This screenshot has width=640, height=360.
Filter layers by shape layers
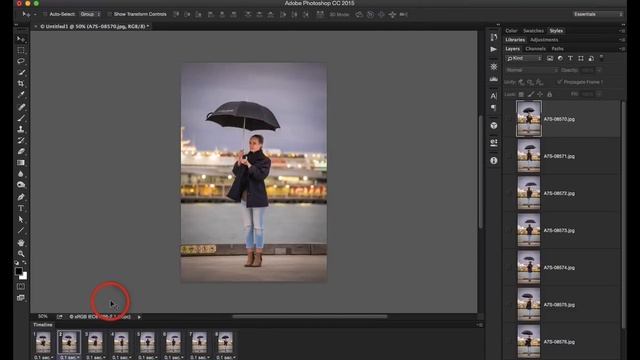coord(580,58)
